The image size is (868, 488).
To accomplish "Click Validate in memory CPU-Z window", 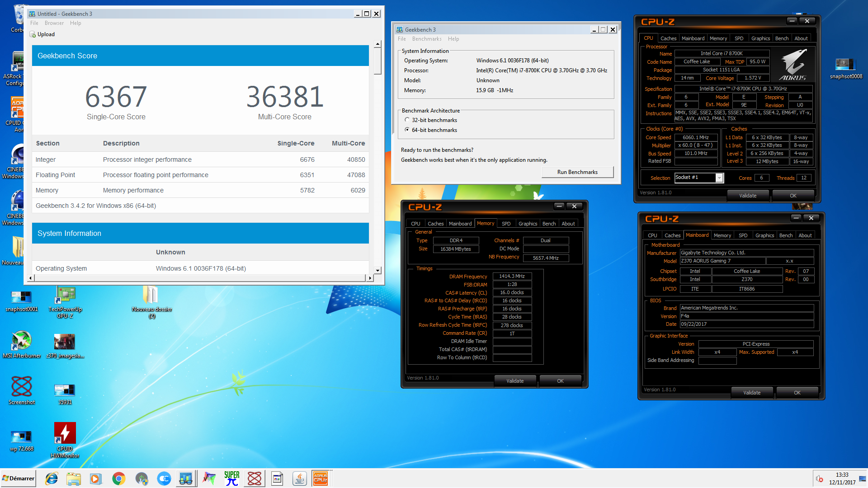I will 515,381.
